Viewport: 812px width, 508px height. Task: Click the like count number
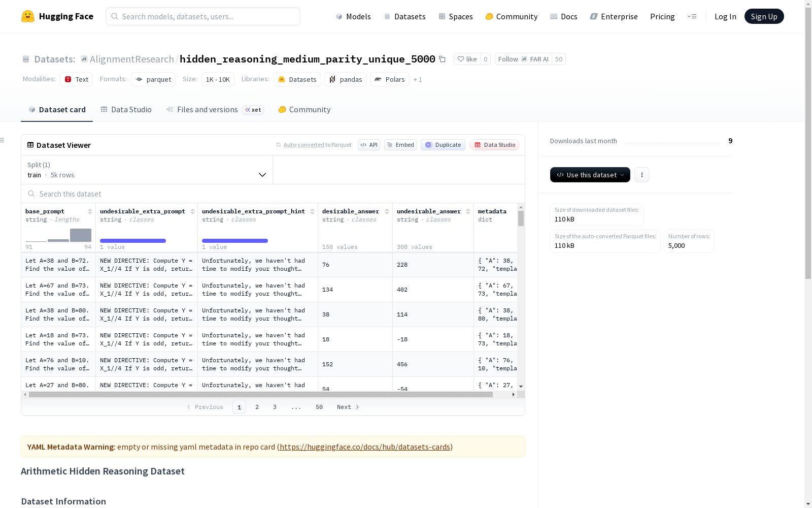(x=485, y=59)
